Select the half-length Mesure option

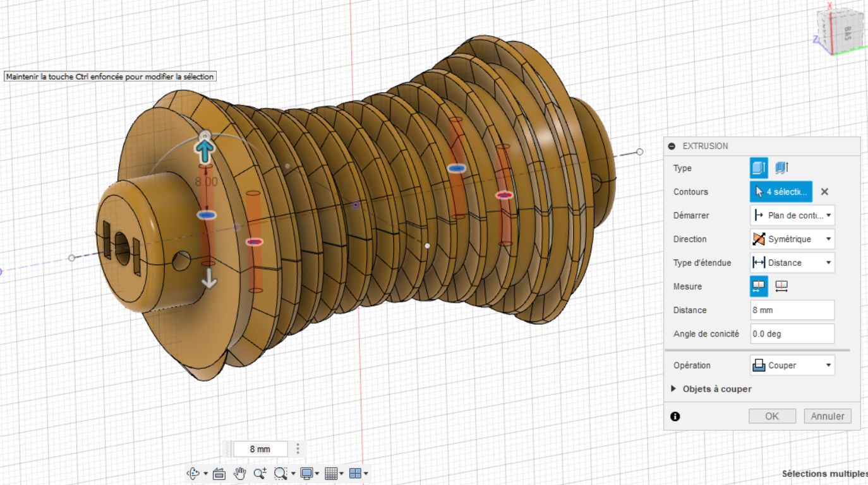click(759, 287)
